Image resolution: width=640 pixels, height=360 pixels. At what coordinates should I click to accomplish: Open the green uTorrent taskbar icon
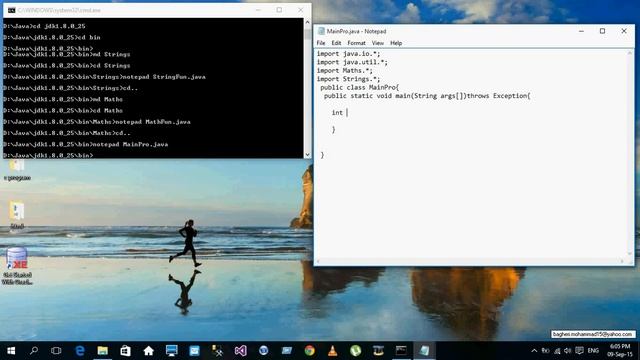tap(356, 351)
